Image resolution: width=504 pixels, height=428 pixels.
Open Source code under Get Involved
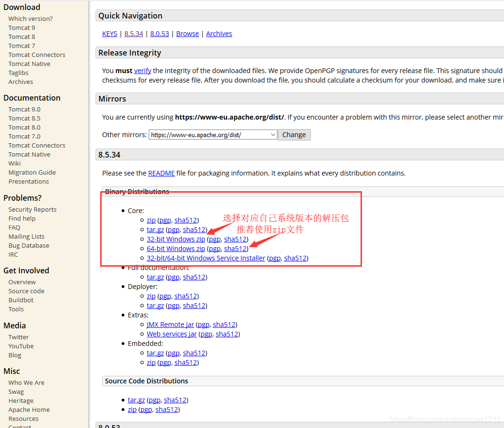26,291
